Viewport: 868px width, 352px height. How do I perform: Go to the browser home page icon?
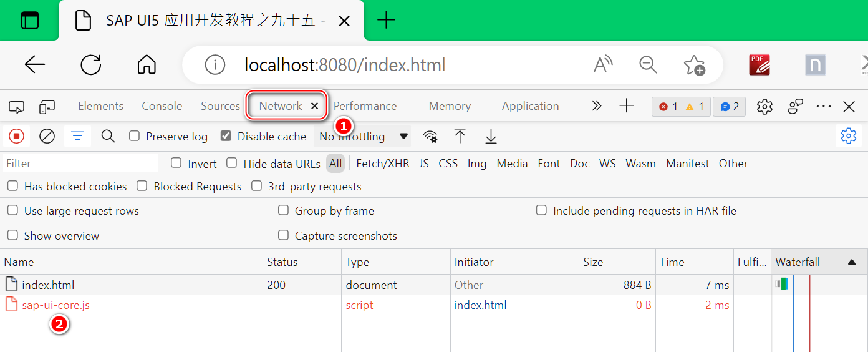[147, 64]
